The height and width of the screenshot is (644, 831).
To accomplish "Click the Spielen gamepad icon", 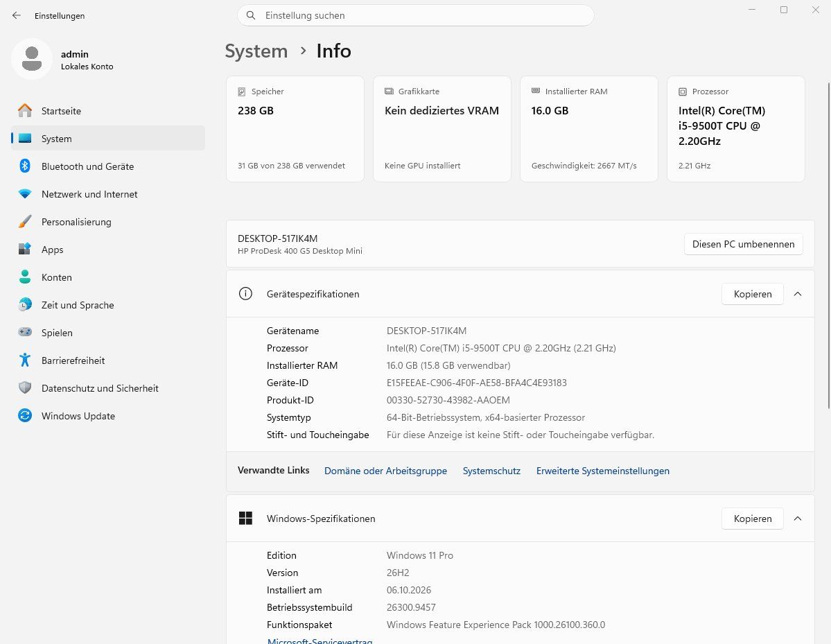I will (25, 332).
